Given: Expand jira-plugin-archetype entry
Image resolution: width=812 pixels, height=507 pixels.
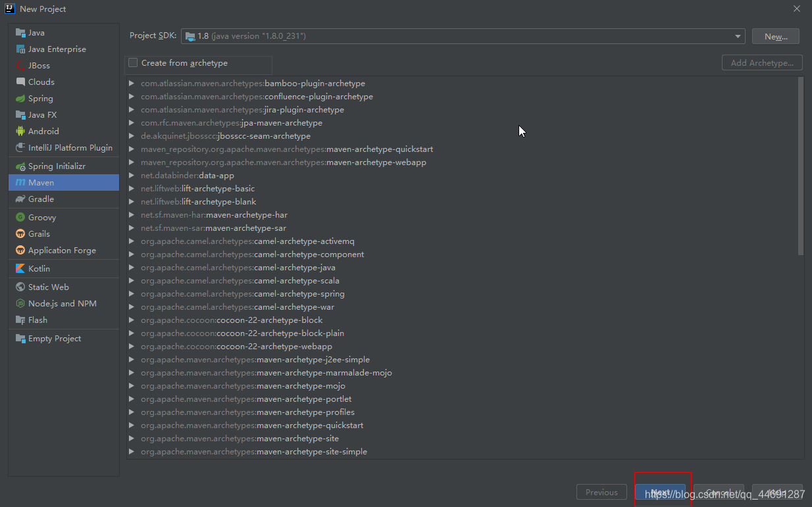Looking at the screenshot, I should pyautogui.click(x=132, y=110).
